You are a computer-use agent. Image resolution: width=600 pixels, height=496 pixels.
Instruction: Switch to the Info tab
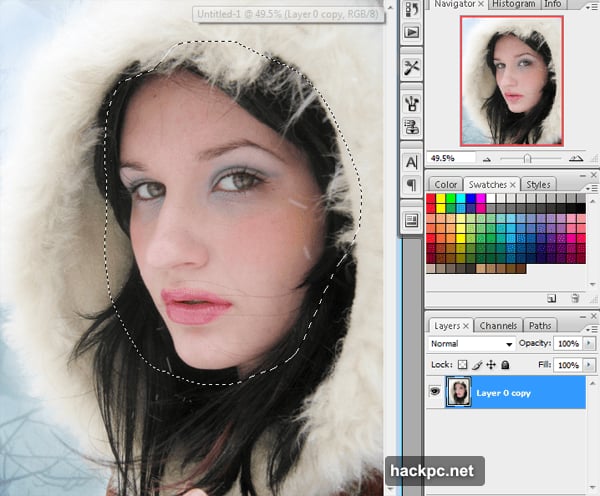(x=553, y=4)
